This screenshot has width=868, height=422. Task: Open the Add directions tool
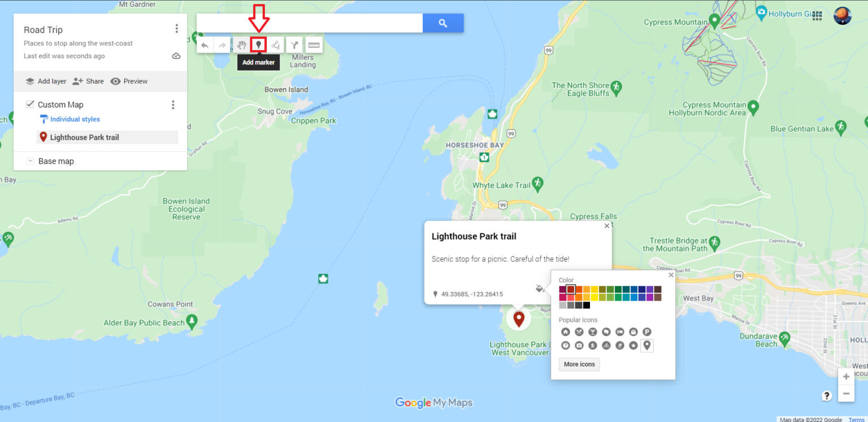click(293, 44)
